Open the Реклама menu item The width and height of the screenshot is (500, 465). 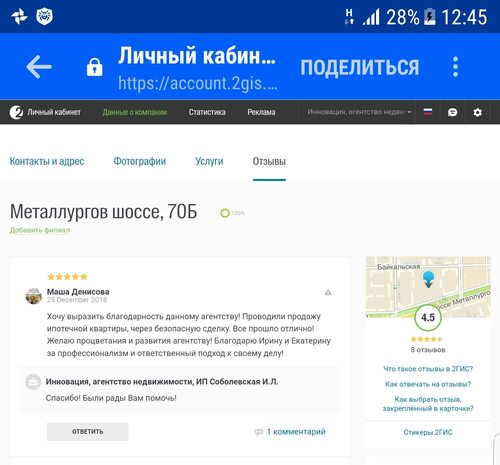click(261, 112)
